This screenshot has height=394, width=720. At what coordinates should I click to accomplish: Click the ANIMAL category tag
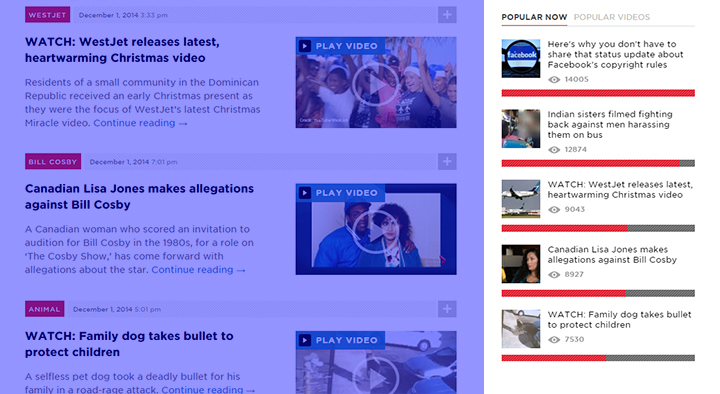(x=45, y=309)
